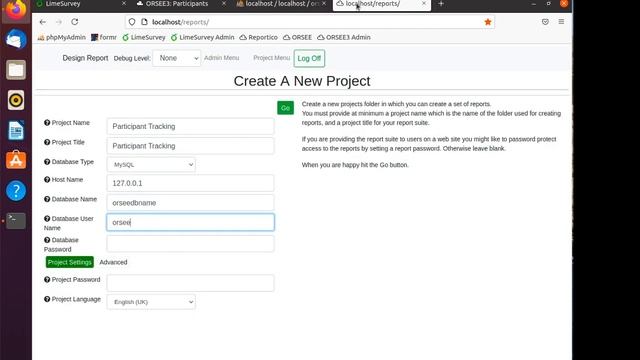Open the Reportico bookmark

click(x=259, y=37)
